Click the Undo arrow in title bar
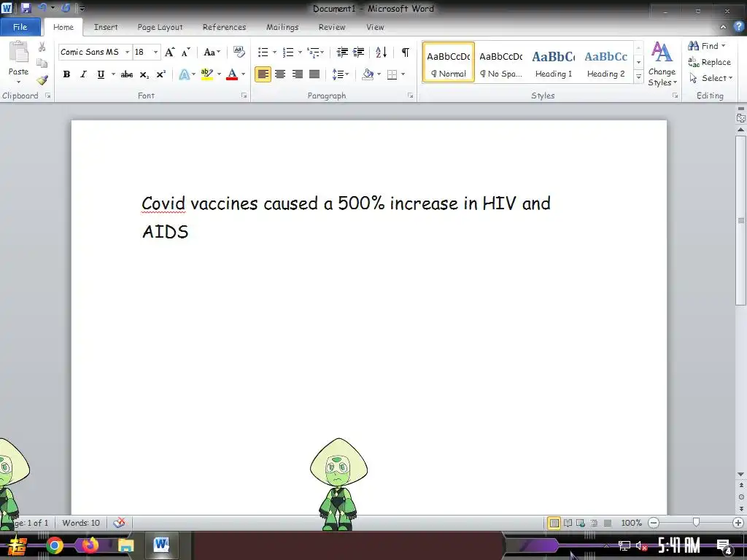Viewport: 747px width, 560px height. pyautogui.click(x=42, y=7)
